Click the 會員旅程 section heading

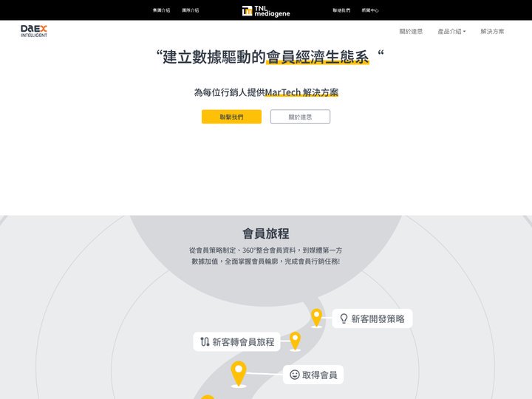point(266,233)
